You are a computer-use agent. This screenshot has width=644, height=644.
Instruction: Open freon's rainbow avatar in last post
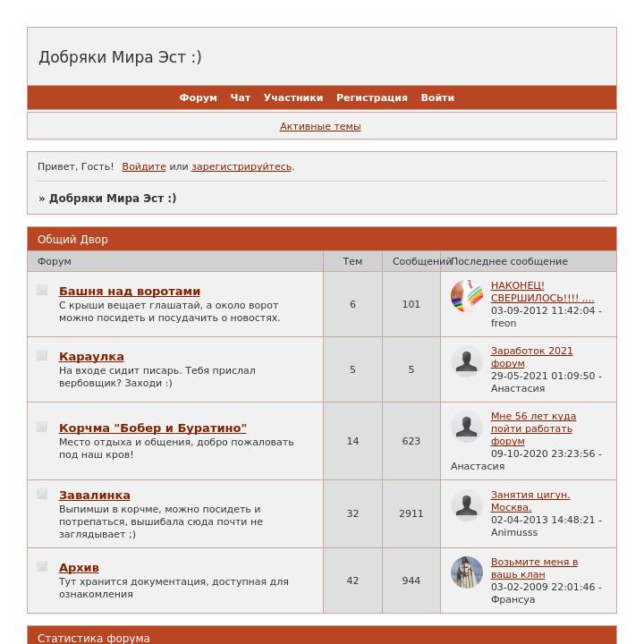tap(467, 296)
